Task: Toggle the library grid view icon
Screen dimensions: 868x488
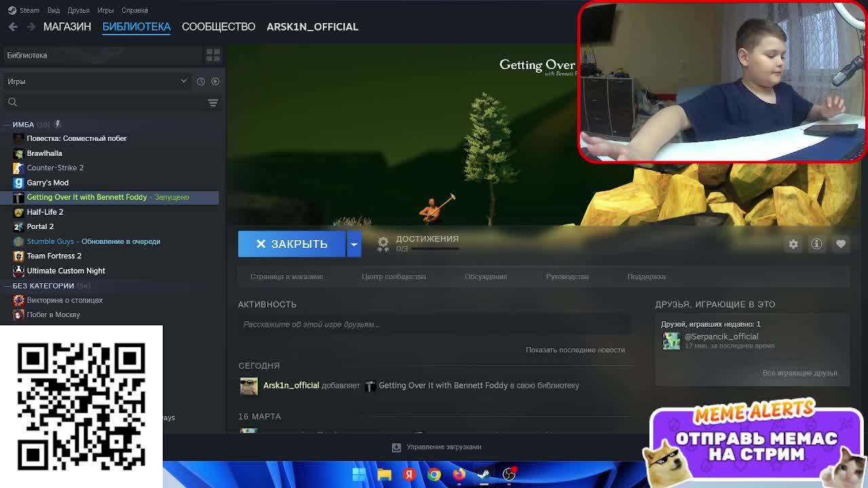Action: pyautogui.click(x=213, y=55)
